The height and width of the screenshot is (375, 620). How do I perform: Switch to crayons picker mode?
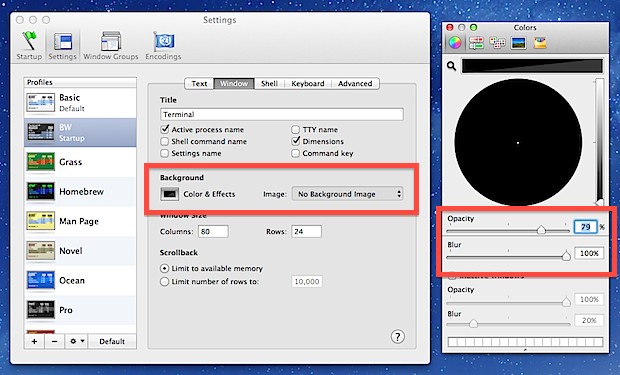click(540, 43)
